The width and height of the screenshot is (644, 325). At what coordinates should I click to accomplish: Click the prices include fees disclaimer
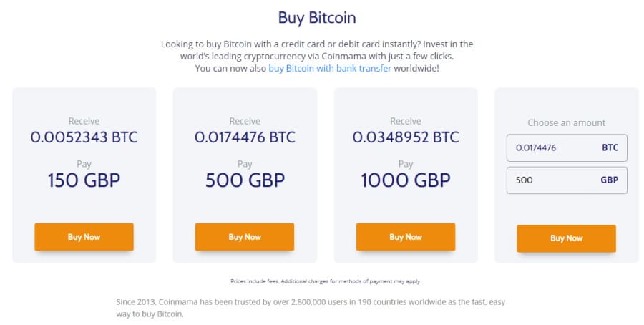pos(326,281)
